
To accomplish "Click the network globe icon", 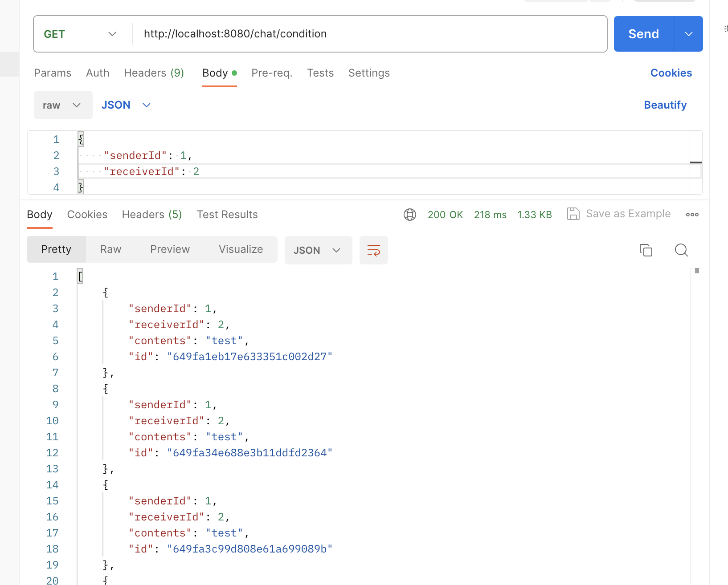I will (x=410, y=215).
